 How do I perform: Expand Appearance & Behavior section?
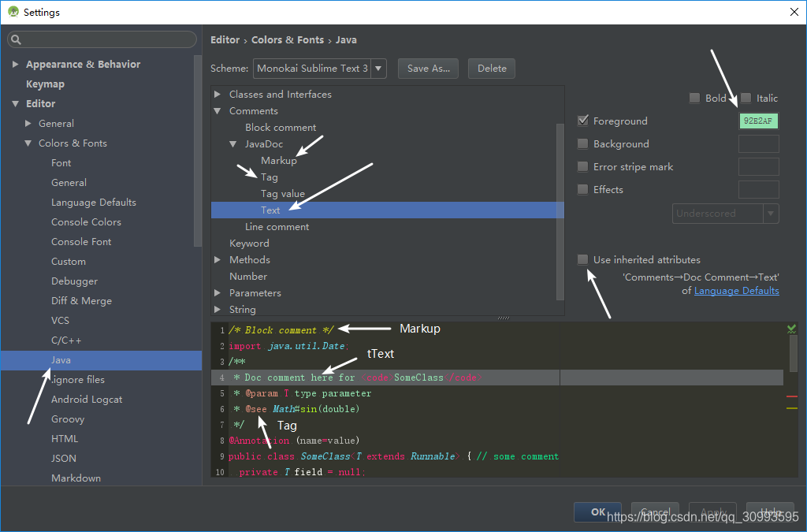coord(16,65)
